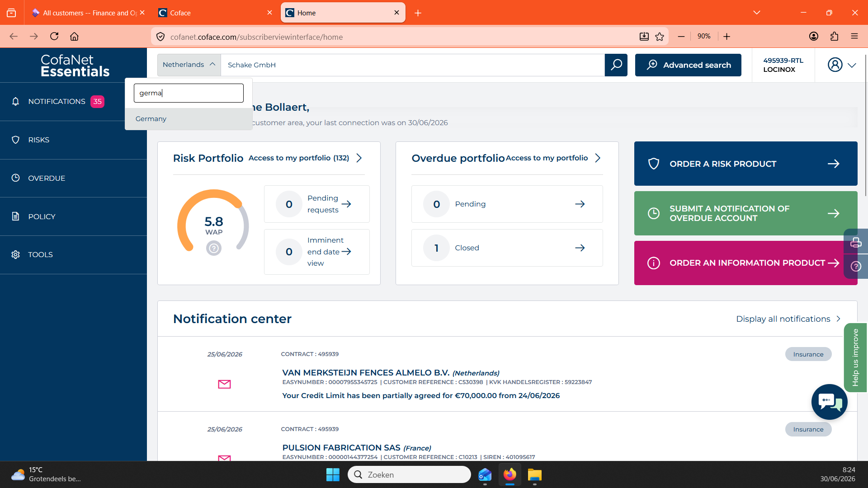Image resolution: width=868 pixels, height=488 pixels.
Task: Click Windows taskbar search box Zoeken
Action: [x=409, y=474]
